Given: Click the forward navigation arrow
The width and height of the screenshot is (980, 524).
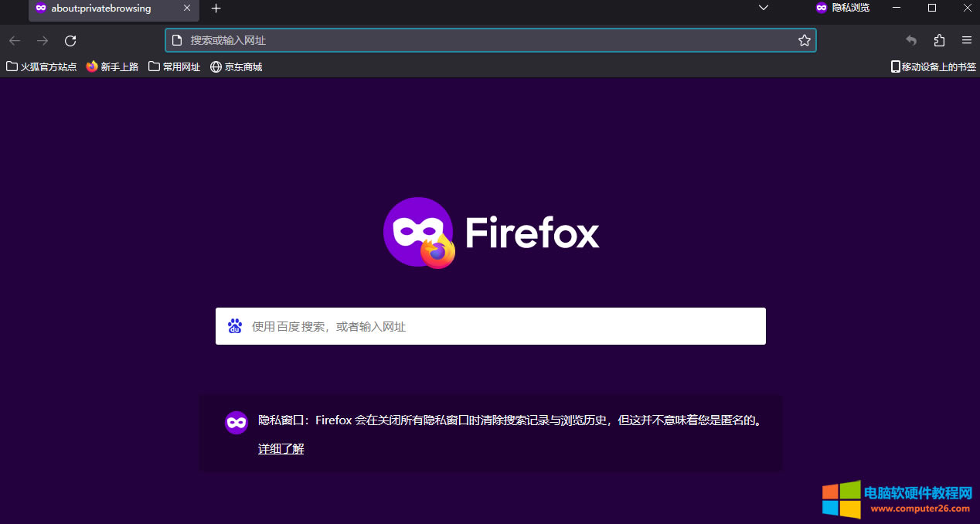Looking at the screenshot, I should tap(41, 40).
